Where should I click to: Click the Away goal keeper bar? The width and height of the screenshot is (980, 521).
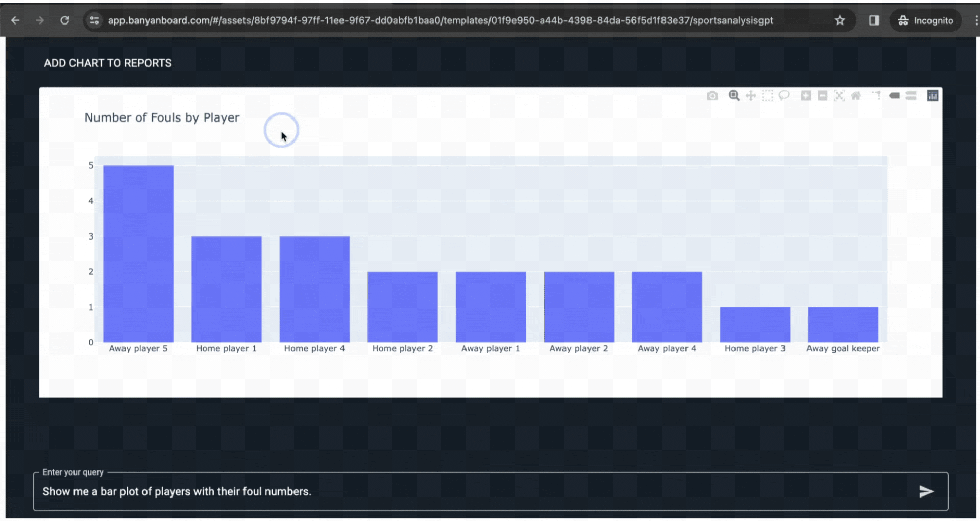pyautogui.click(x=843, y=325)
